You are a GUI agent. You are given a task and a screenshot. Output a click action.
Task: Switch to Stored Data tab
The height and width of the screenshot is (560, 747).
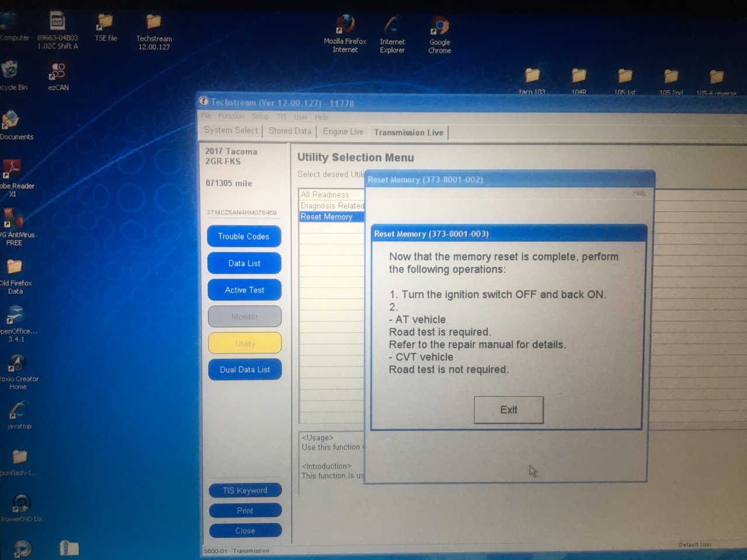[289, 131]
